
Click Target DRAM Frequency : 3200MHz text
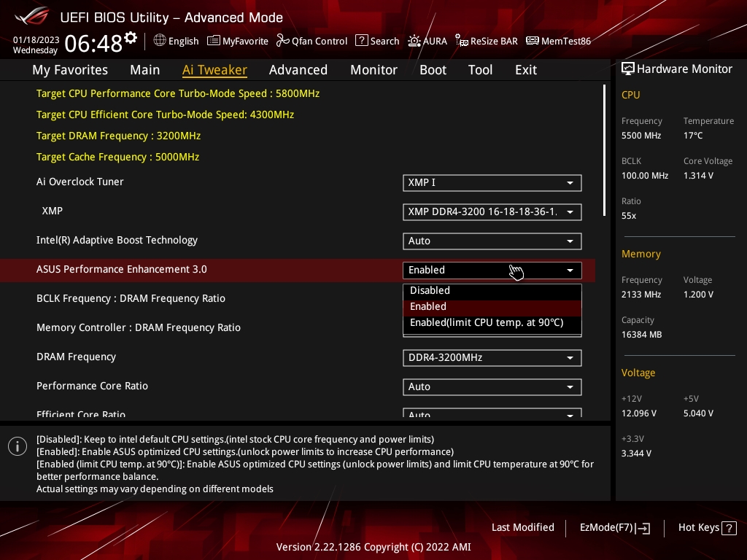click(x=119, y=136)
